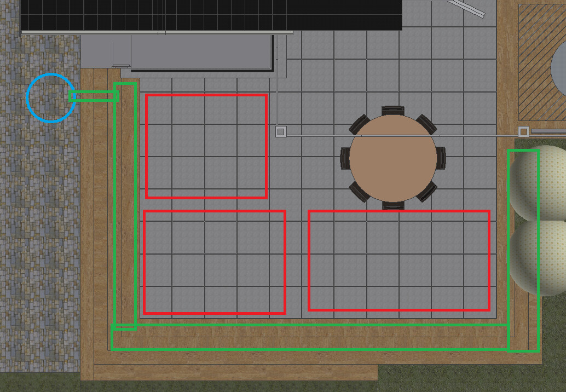Click the round brown table top
Screen dimensions: 566x392
393,158
